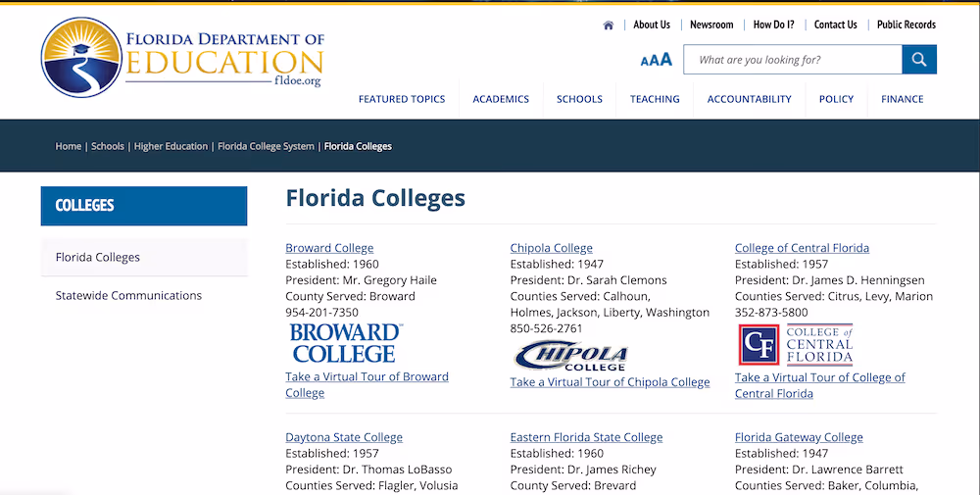
Task: Open the Daytona State College link
Action: 344,437
